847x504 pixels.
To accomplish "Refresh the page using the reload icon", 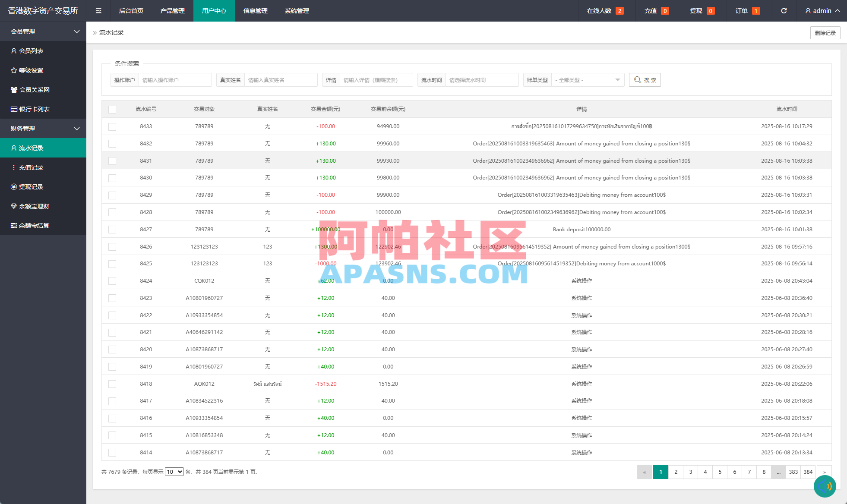I will 784,10.
